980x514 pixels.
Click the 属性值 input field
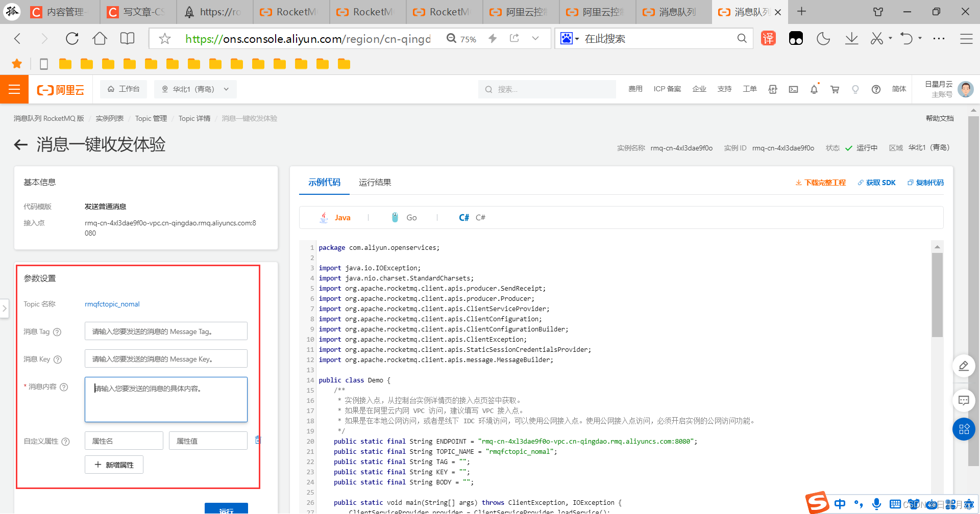[208, 441]
